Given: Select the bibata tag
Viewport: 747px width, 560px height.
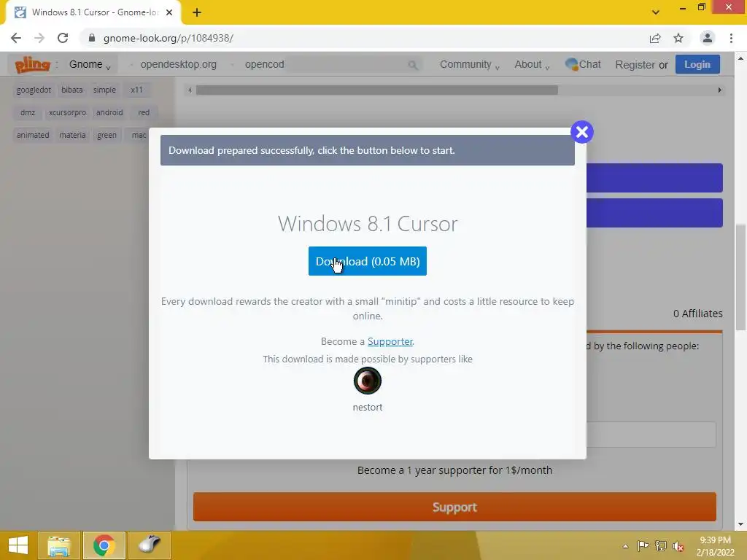Looking at the screenshot, I should coord(72,90).
